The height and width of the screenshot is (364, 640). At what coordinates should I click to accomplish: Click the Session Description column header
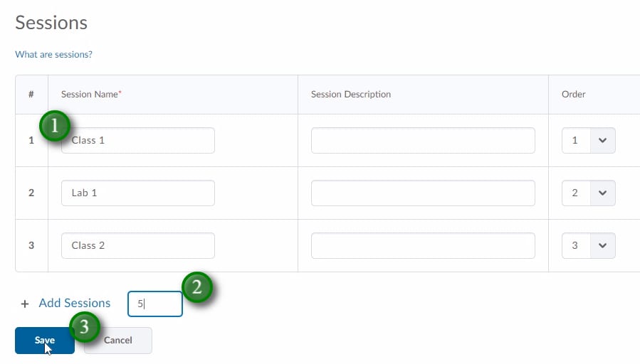click(351, 95)
